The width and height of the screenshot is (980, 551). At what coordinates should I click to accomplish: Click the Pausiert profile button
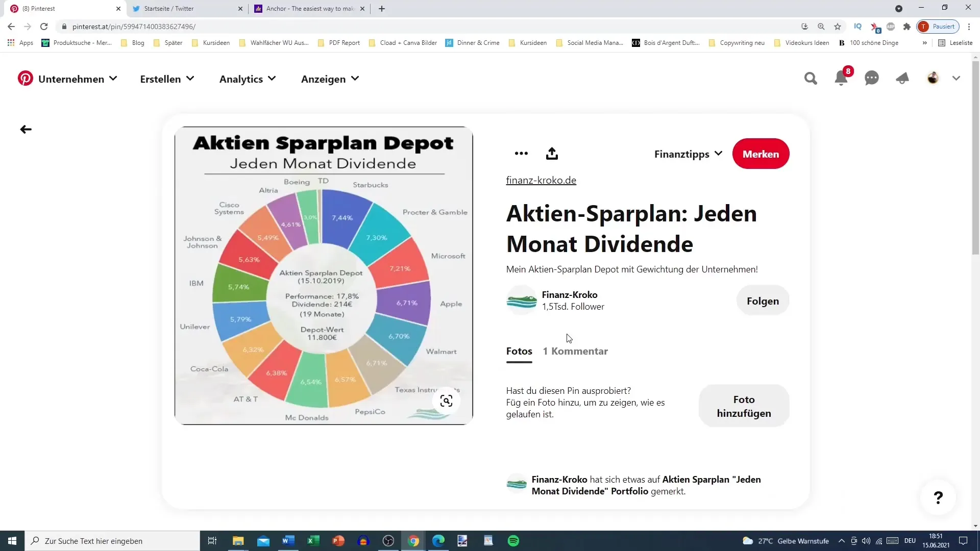(x=938, y=27)
